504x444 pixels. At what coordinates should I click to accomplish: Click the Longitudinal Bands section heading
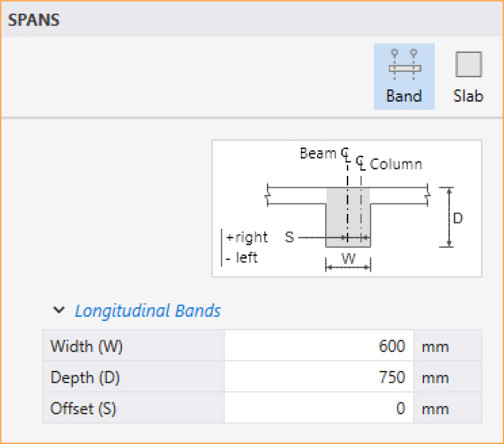point(148,311)
